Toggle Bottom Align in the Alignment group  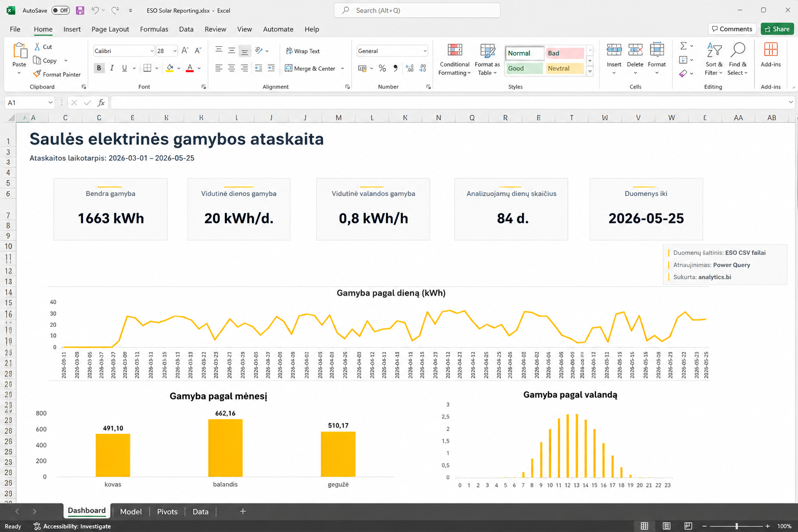[245, 51]
